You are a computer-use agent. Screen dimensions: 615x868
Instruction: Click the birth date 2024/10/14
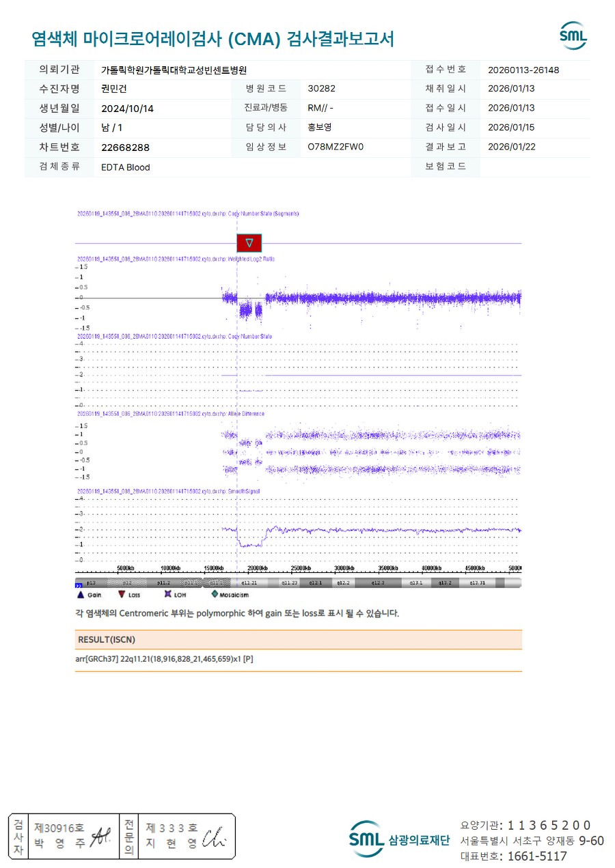[x=127, y=109]
